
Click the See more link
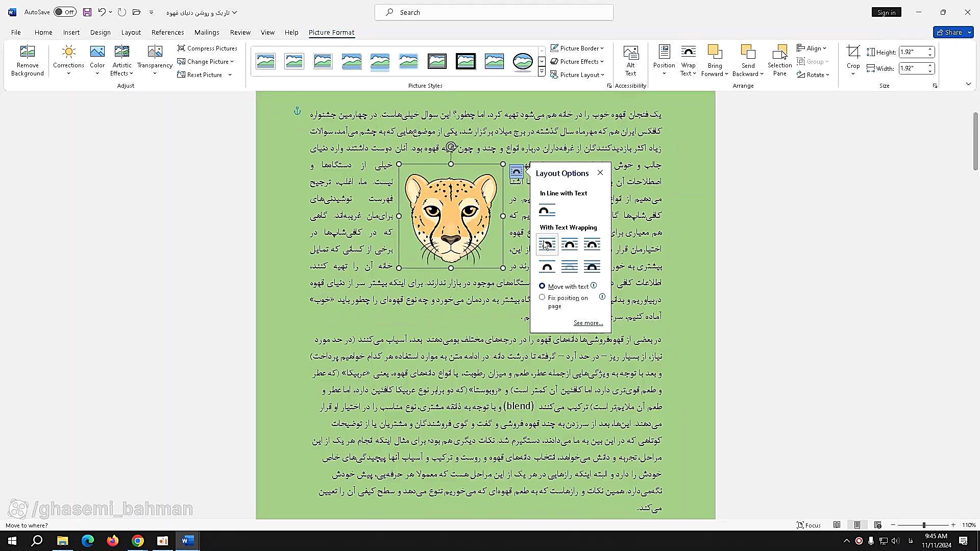click(x=588, y=323)
